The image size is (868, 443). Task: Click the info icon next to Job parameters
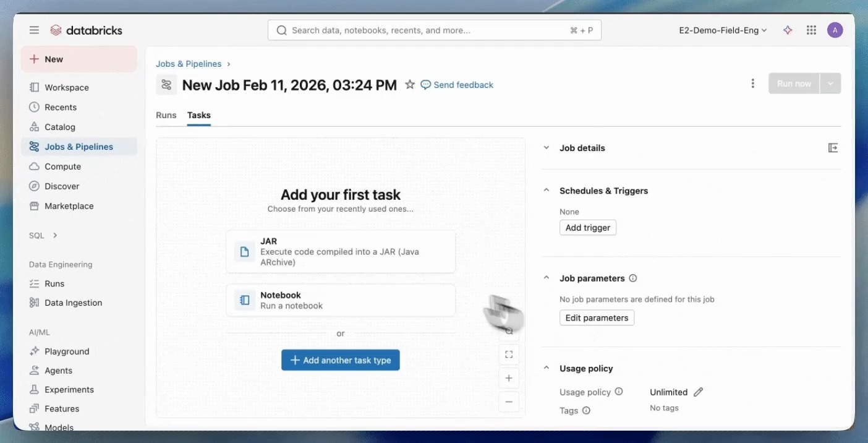[632, 278]
